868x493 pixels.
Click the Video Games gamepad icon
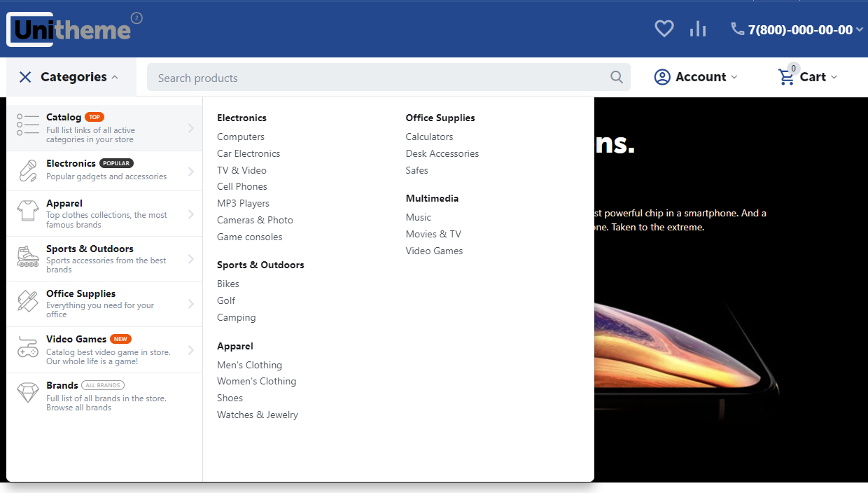tap(28, 347)
